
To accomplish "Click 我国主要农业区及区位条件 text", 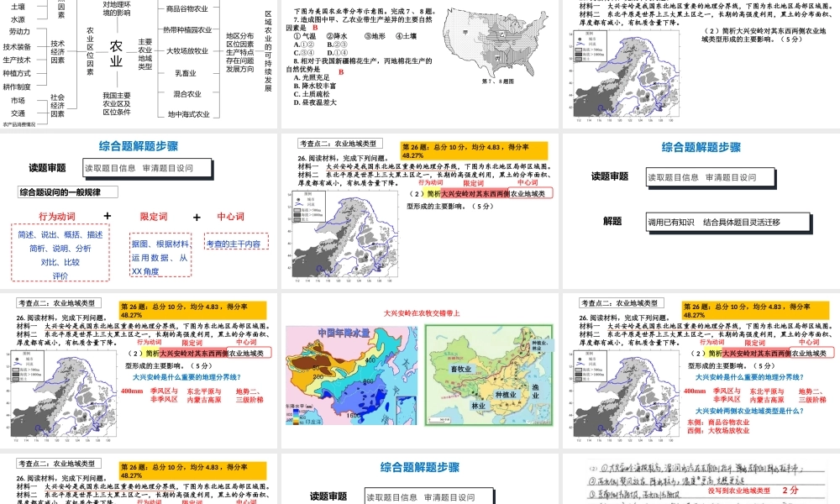I will (x=117, y=103).
